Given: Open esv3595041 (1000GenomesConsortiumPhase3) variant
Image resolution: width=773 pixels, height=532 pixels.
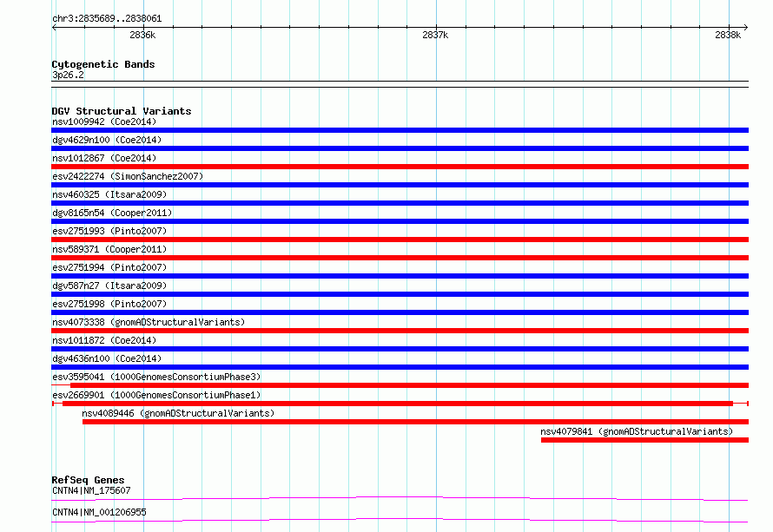Looking at the screenshot, I should (156, 377).
